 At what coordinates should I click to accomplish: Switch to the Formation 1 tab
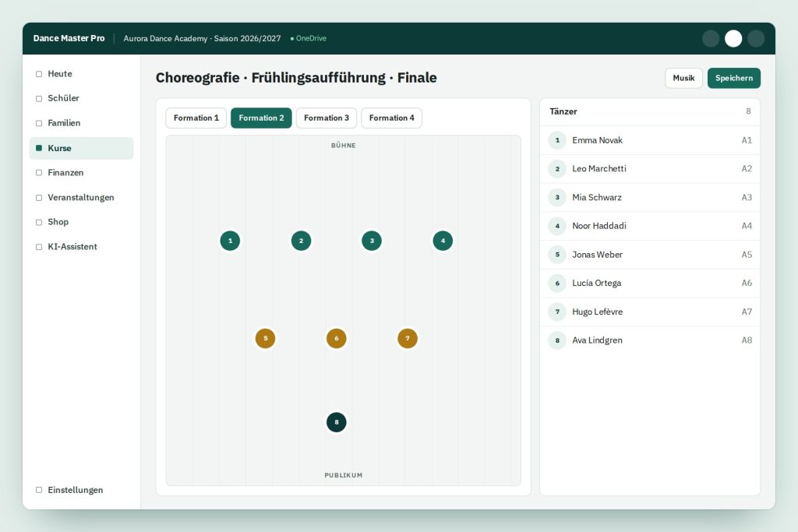pos(196,118)
